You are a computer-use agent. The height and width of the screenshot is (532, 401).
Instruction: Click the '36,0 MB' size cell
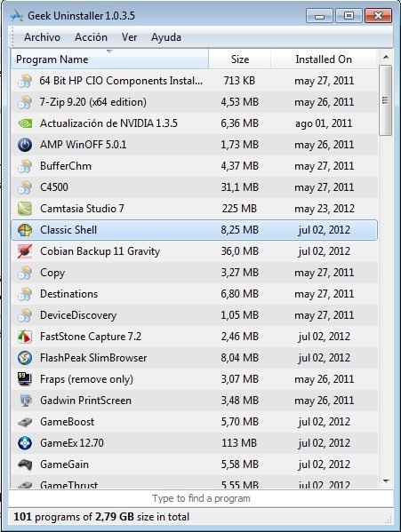(x=240, y=251)
